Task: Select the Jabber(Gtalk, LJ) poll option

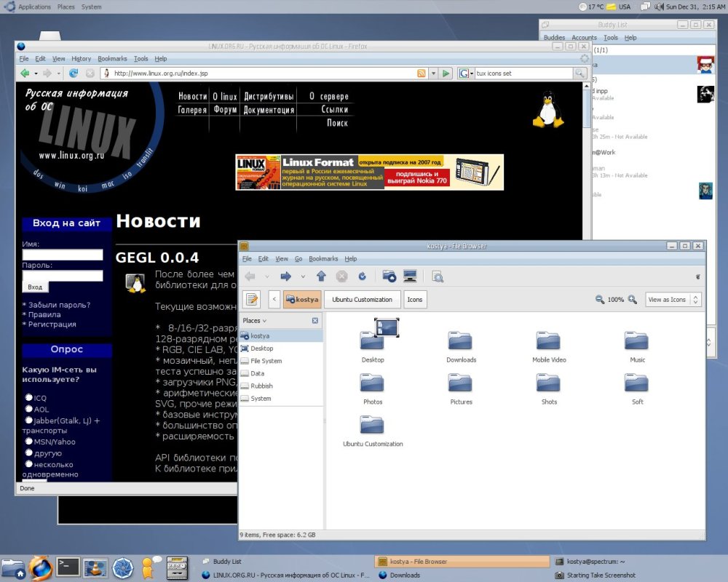Action: tap(29, 420)
